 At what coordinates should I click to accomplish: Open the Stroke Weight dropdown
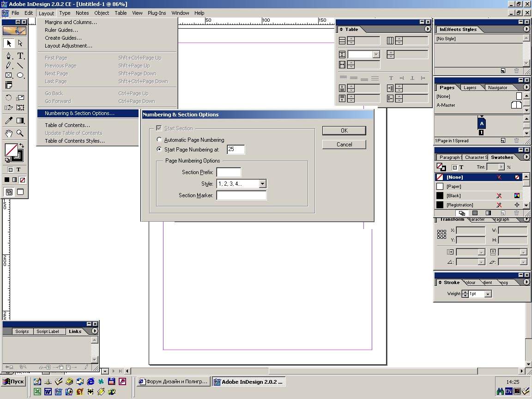[x=488, y=294]
